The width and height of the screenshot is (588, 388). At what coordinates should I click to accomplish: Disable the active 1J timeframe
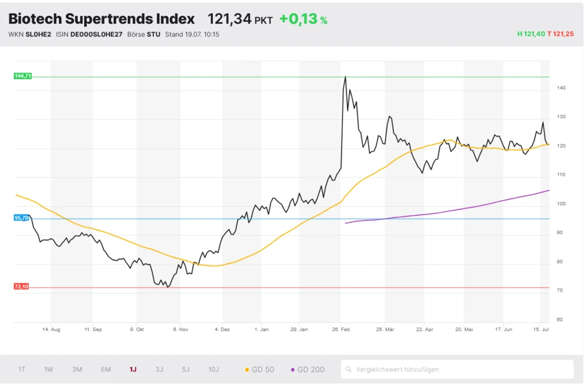coord(132,369)
